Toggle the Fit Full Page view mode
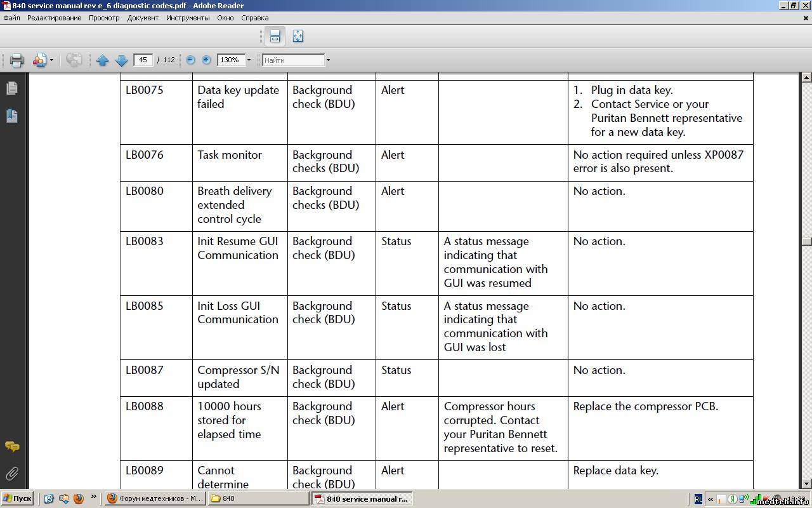Image resolution: width=812 pixels, height=508 pixels. (298, 36)
